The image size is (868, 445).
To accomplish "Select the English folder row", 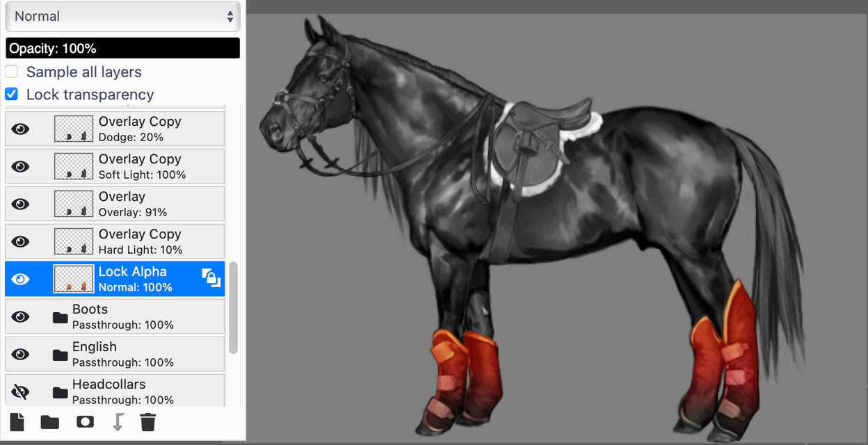I will coord(115,354).
